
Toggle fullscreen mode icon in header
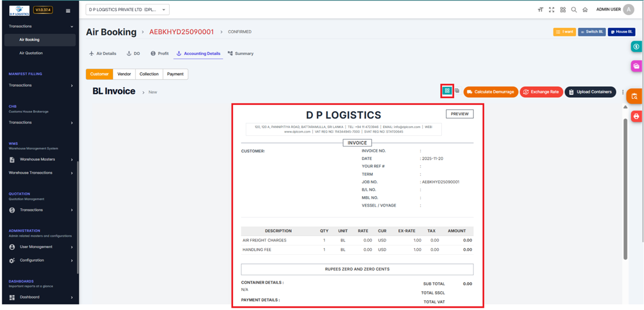click(x=551, y=10)
